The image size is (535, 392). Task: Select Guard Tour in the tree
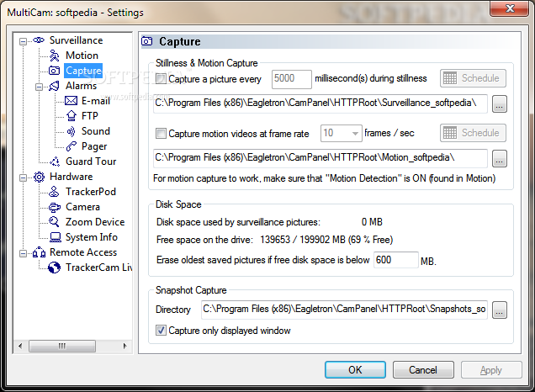point(91,162)
